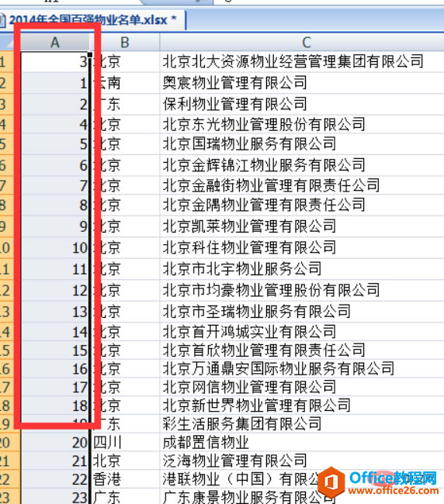Click cell 北京市北宇物业服务公司
The width and height of the screenshot is (444, 504).
tap(302, 269)
